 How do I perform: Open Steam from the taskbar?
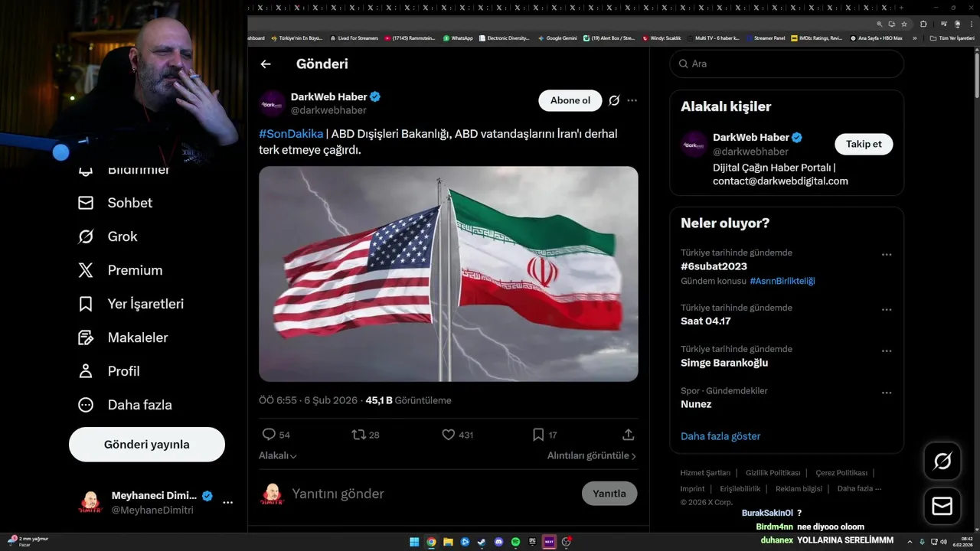click(x=482, y=542)
